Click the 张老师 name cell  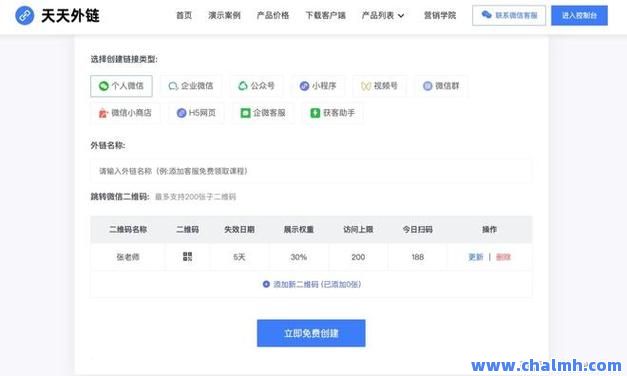[128, 257]
